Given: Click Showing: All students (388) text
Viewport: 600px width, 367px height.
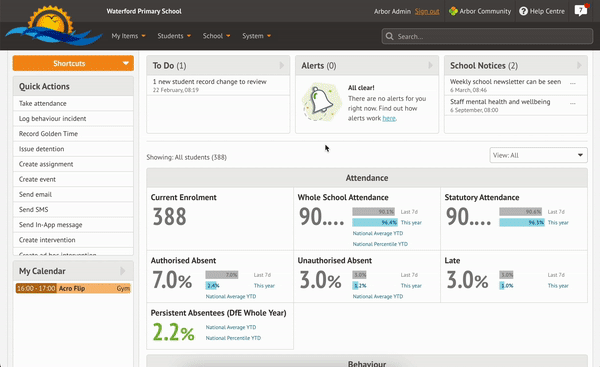Looking at the screenshot, I should 186,157.
